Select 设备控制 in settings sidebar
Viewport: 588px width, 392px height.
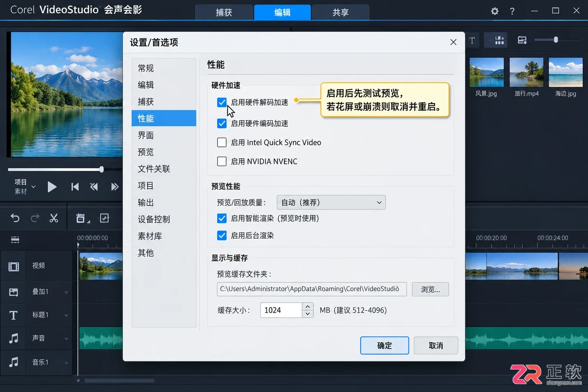point(164,219)
